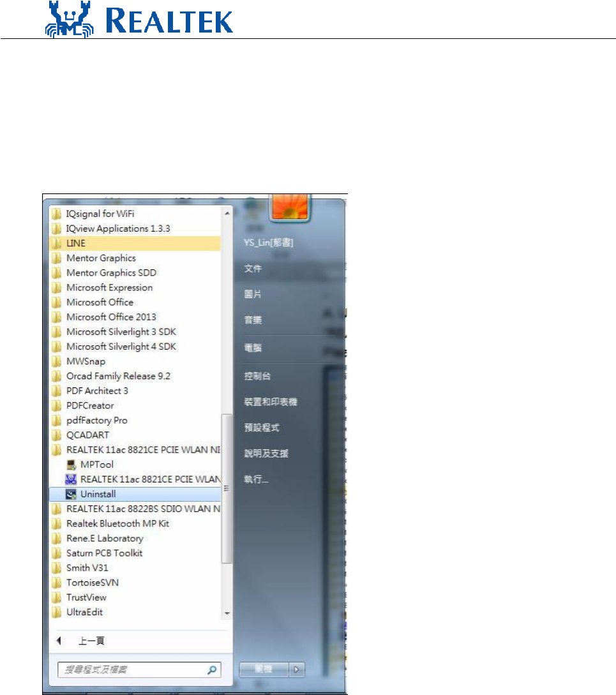Screen dimensions: 616x695
Task: Collapse REALTEK 11ac 8821CE PCIE WLAN folder
Action: click(x=135, y=450)
